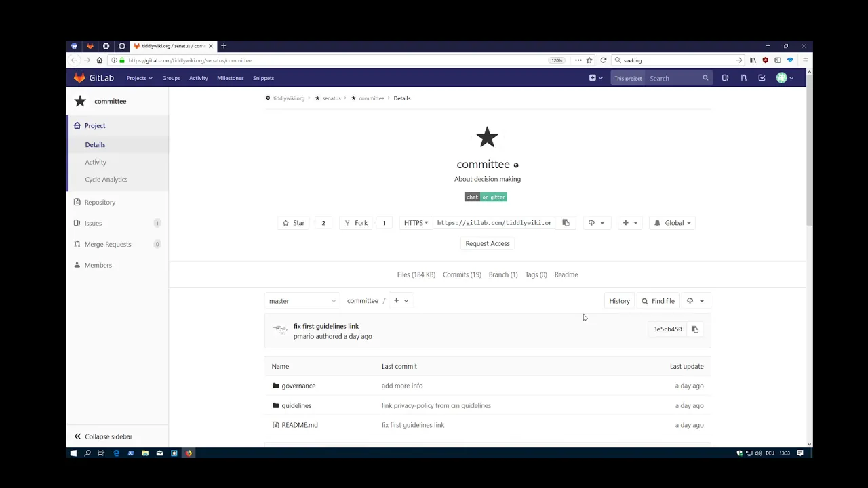Image resolution: width=868 pixels, height=488 pixels.
Task: Click the tiddlywiki.org breadcrumb link
Action: point(289,98)
